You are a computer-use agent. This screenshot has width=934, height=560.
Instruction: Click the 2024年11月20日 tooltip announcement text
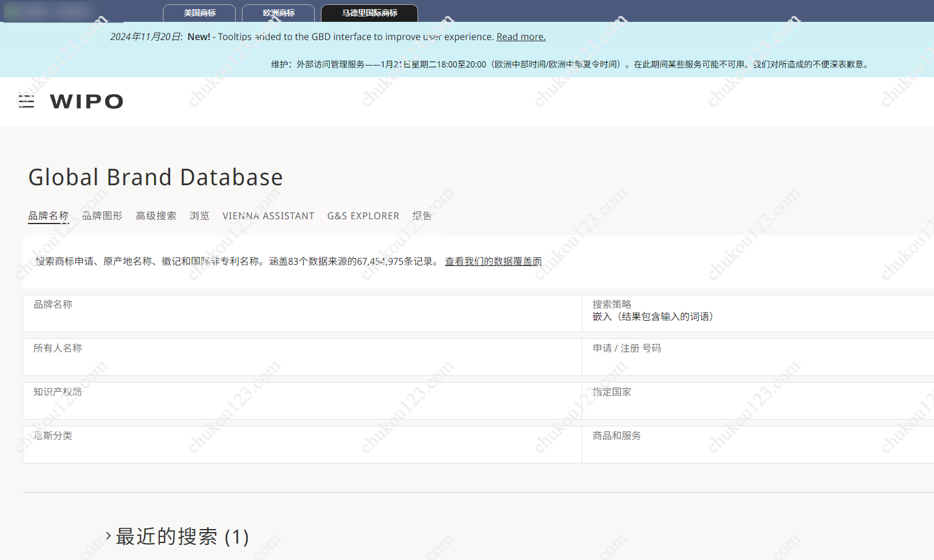tap(328, 37)
